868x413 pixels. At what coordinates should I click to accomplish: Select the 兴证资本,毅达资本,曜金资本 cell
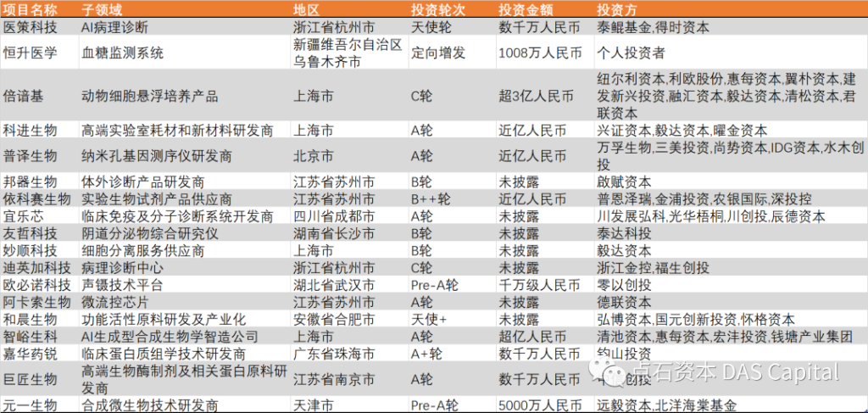point(732,130)
